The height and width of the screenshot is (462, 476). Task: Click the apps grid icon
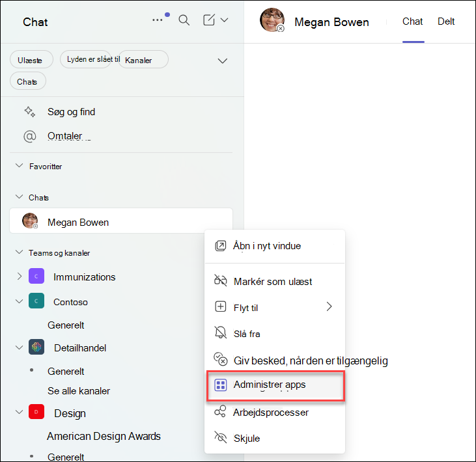[x=221, y=385]
